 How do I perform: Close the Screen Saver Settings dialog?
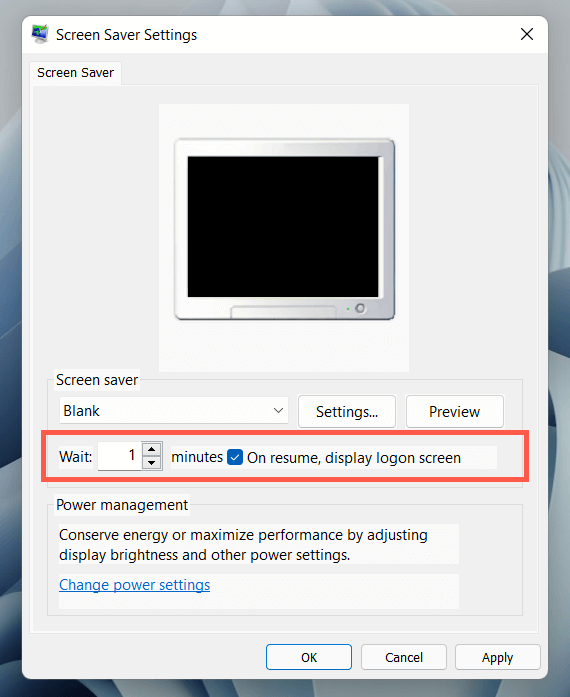pyautogui.click(x=527, y=34)
